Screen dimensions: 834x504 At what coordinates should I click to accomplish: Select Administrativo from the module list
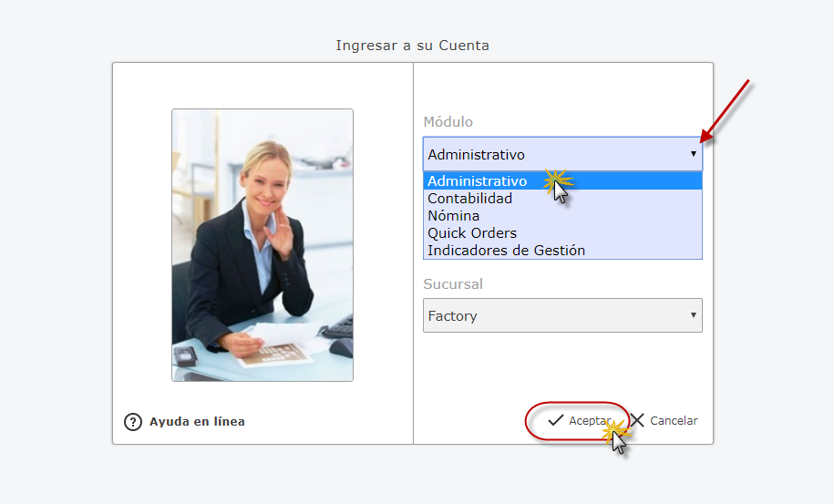pyautogui.click(x=478, y=180)
